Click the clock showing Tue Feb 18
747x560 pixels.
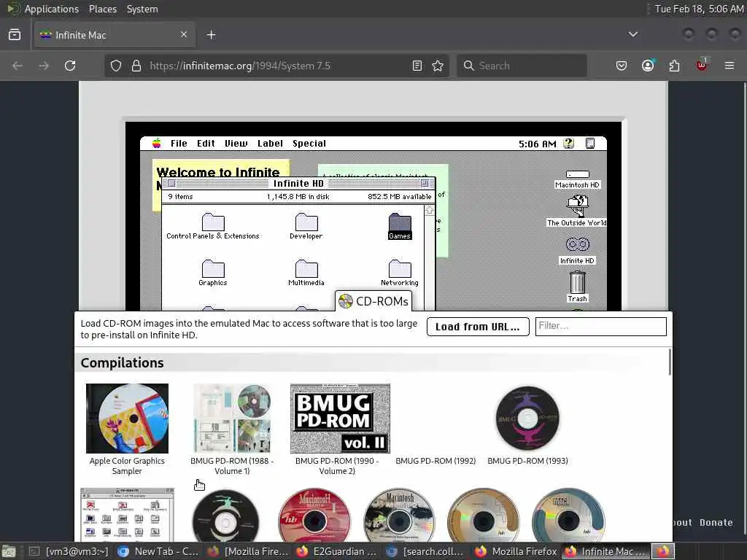tap(698, 9)
